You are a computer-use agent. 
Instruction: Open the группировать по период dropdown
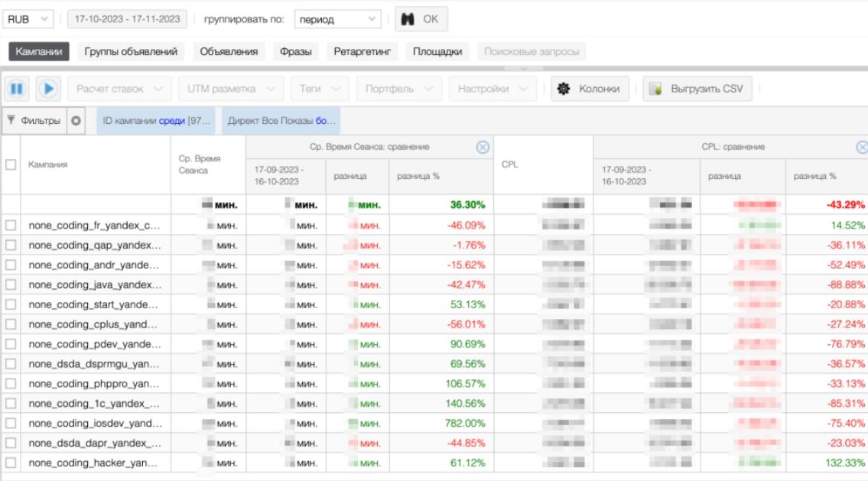(338, 19)
